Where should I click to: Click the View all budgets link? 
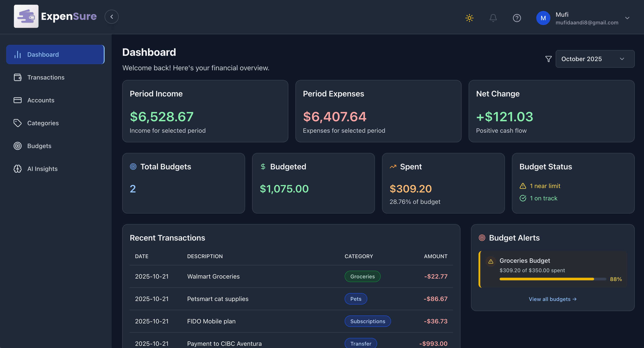[x=553, y=299]
